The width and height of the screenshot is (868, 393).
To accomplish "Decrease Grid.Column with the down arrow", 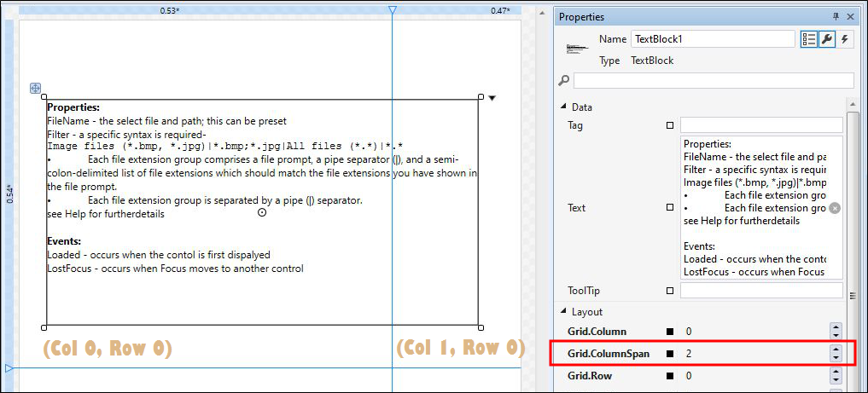I will point(836,336).
